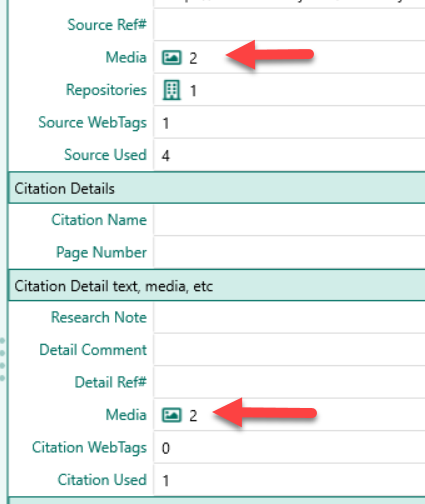Viewport: 425px width, 504px height.
Task: Open the Source Ref# field
Action: [x=289, y=25]
